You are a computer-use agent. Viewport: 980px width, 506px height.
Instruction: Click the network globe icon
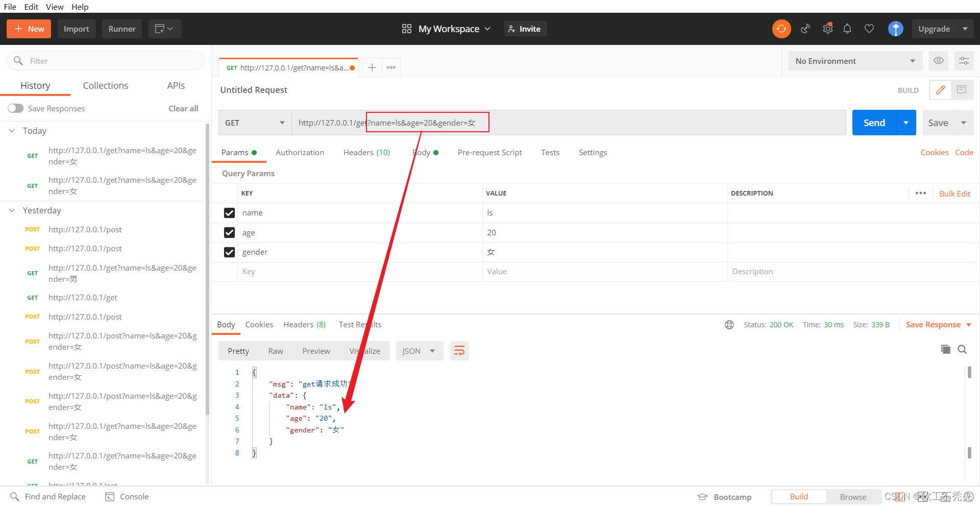(x=729, y=325)
